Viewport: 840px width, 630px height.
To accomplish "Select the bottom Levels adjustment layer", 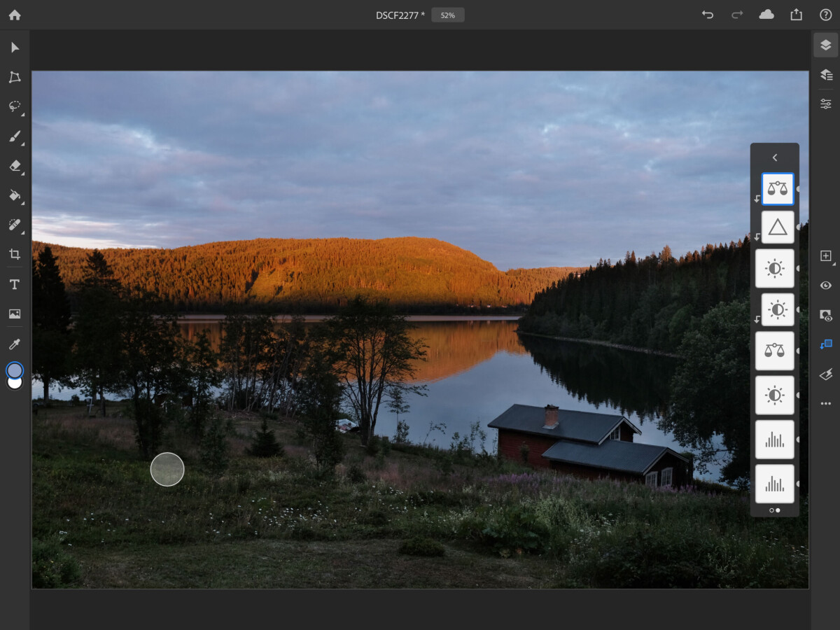I will [x=775, y=484].
